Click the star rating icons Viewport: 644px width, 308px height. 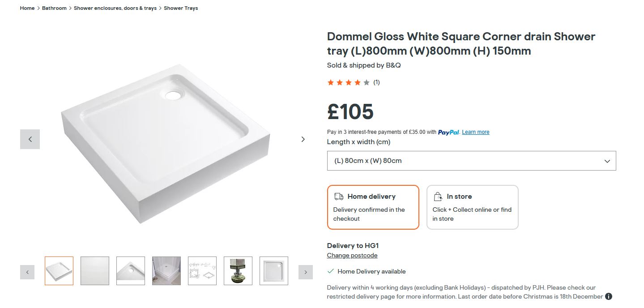point(349,82)
